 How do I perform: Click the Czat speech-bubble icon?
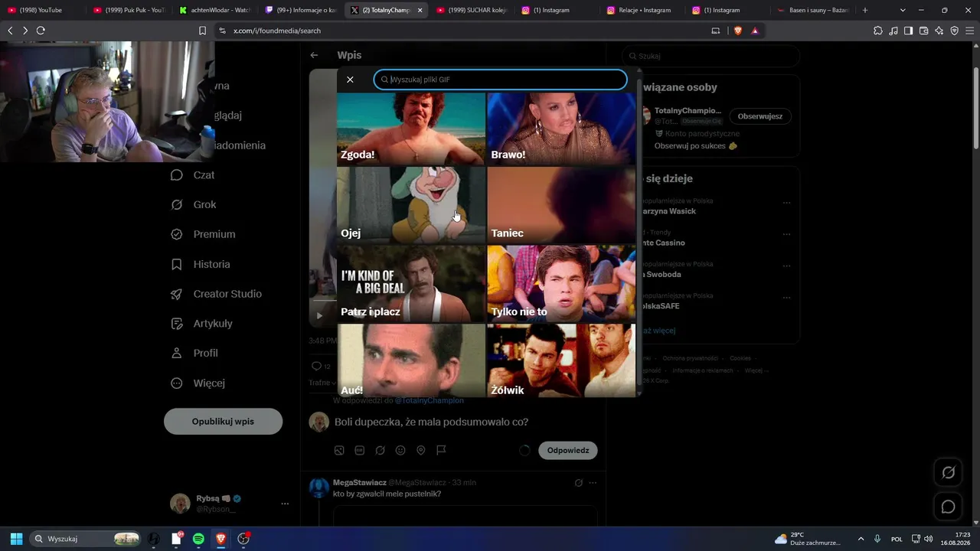pyautogui.click(x=177, y=175)
